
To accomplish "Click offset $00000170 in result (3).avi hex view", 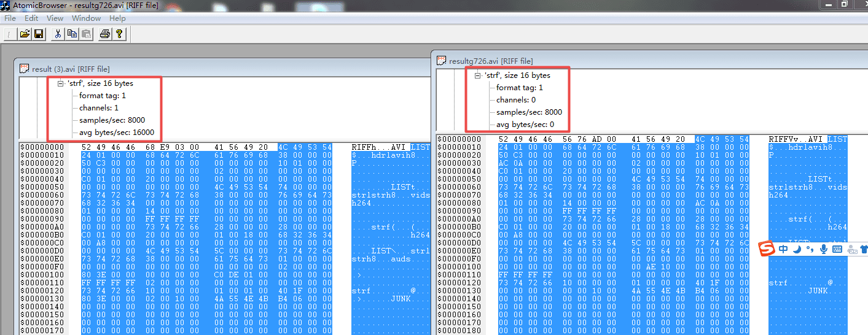I will point(42,331).
